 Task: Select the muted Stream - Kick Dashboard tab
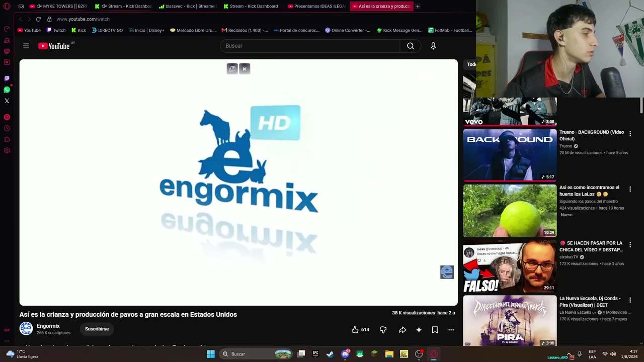pyautogui.click(x=123, y=6)
